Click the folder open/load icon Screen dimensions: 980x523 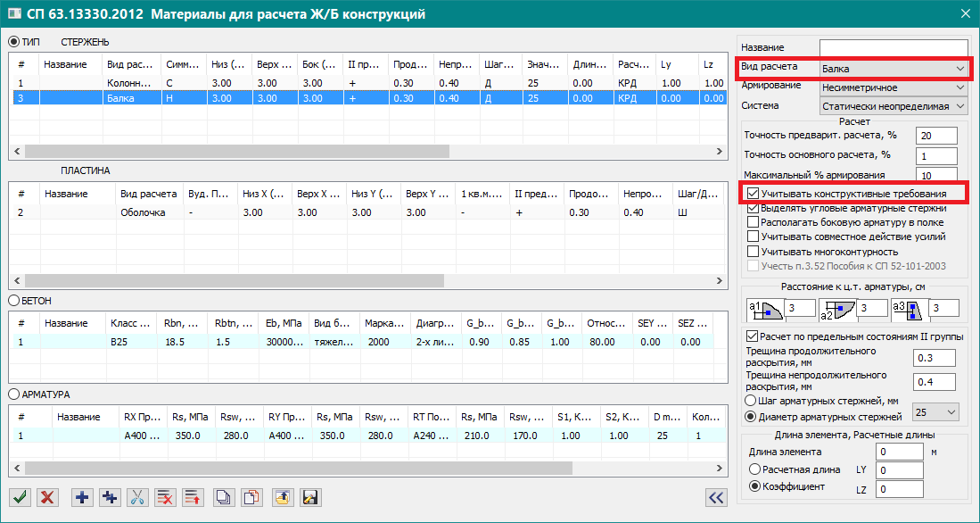pyautogui.click(x=282, y=498)
